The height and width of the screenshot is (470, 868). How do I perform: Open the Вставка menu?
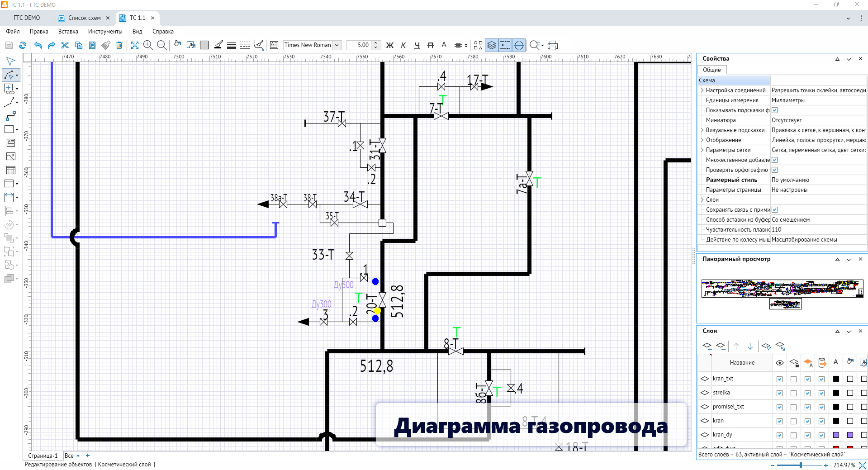click(x=68, y=31)
